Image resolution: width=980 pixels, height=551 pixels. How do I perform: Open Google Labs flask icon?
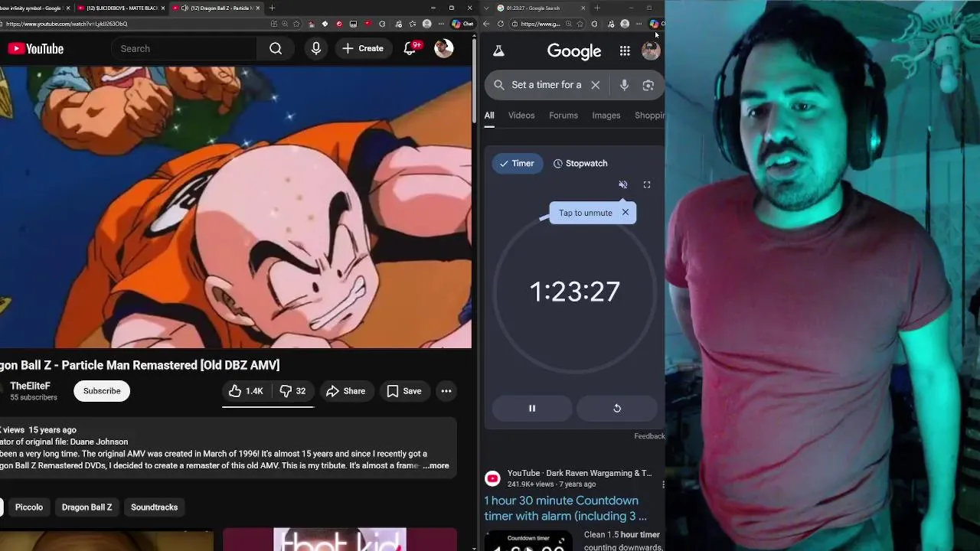click(498, 51)
